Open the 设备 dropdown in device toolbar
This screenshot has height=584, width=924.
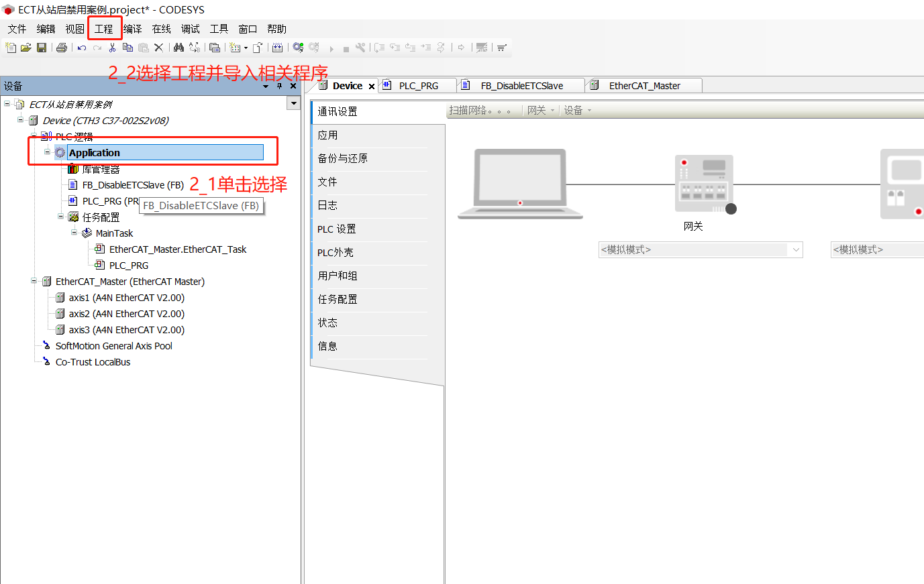coord(577,111)
